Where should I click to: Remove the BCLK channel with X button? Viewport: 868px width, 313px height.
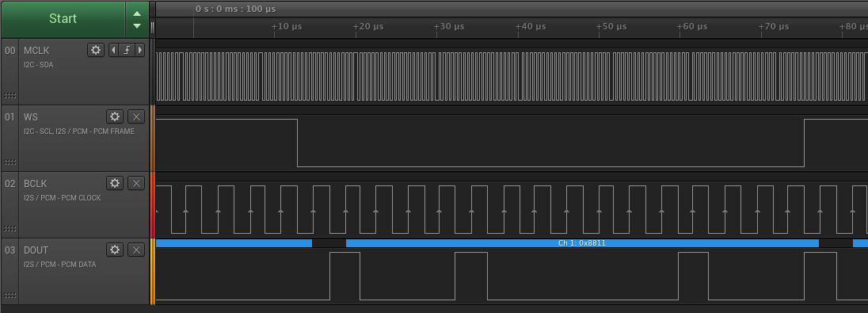tap(136, 183)
